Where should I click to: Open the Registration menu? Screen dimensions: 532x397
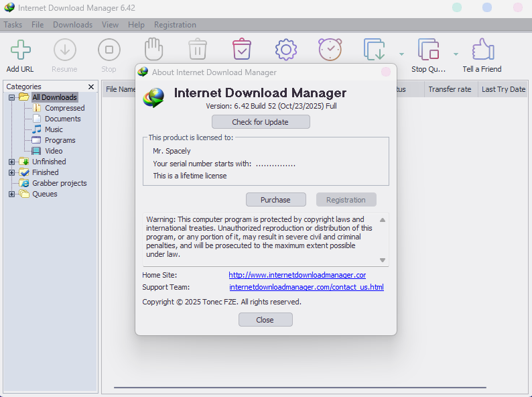point(175,25)
